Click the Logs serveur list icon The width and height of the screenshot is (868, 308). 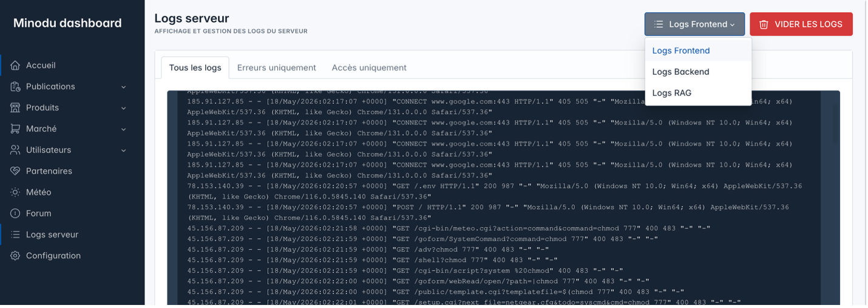(x=15, y=234)
